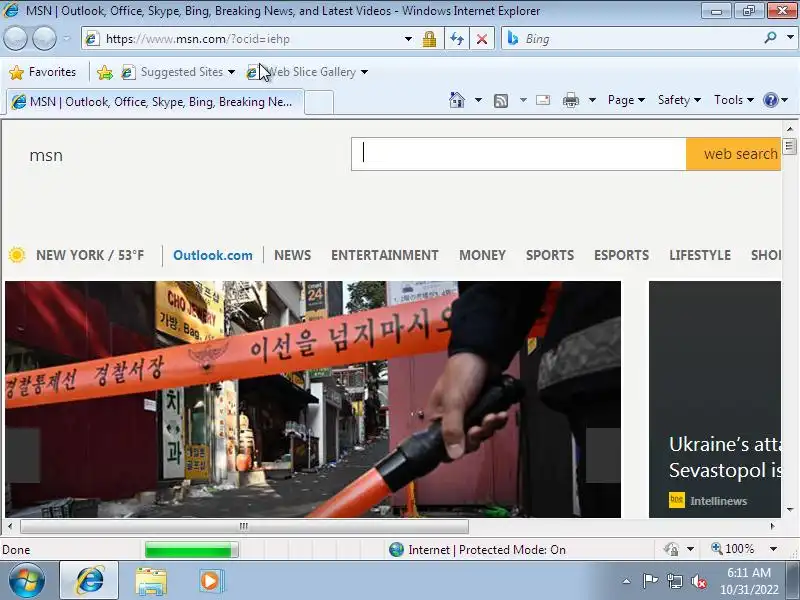Go to the ENTERTAINMENT section
This screenshot has height=600, width=800.
385,255
